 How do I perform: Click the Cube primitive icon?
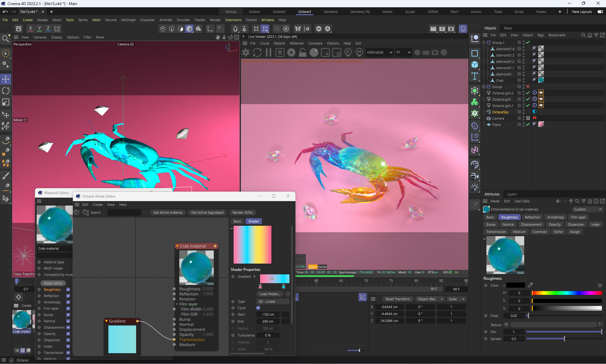pyautogui.click(x=474, y=65)
